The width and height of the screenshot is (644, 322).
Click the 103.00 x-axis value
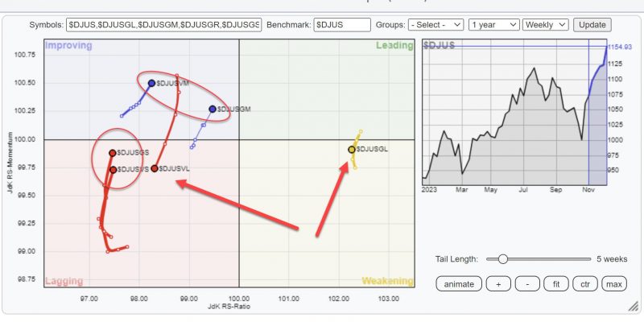[389, 298]
